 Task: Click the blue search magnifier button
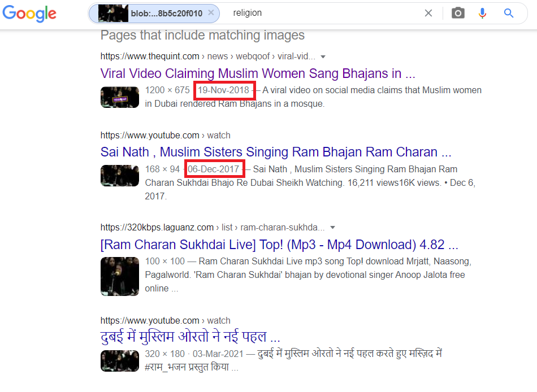509,14
